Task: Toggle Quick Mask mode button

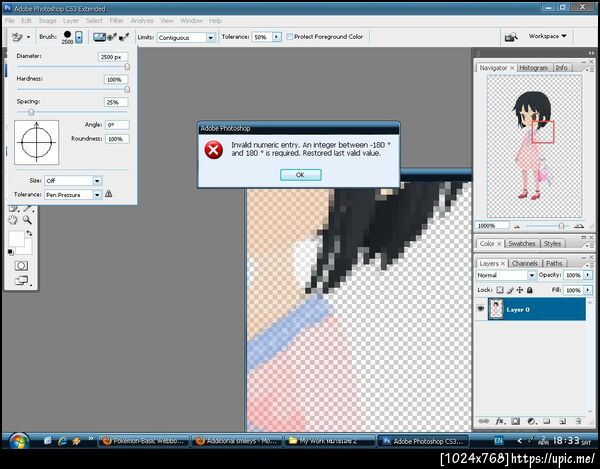Action: click(x=21, y=266)
